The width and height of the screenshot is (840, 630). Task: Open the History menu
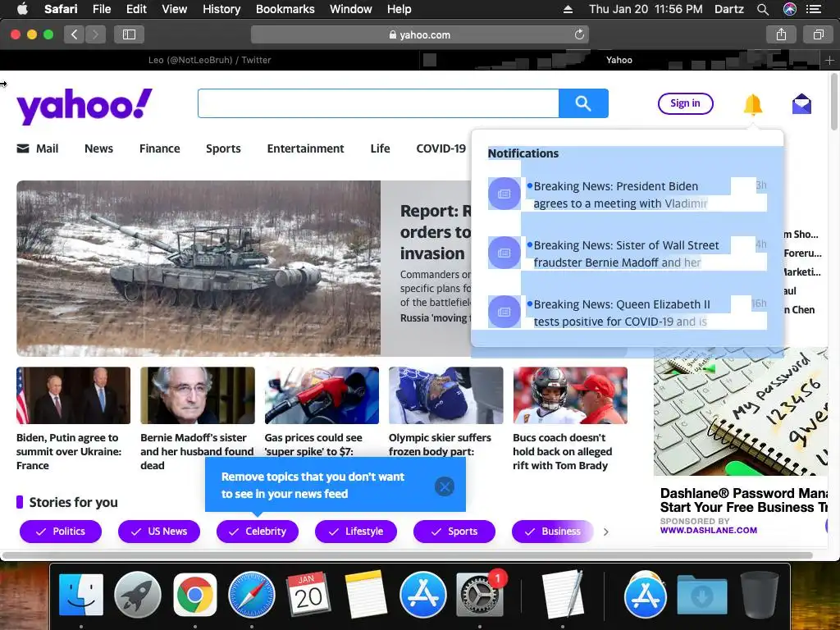pyautogui.click(x=221, y=9)
